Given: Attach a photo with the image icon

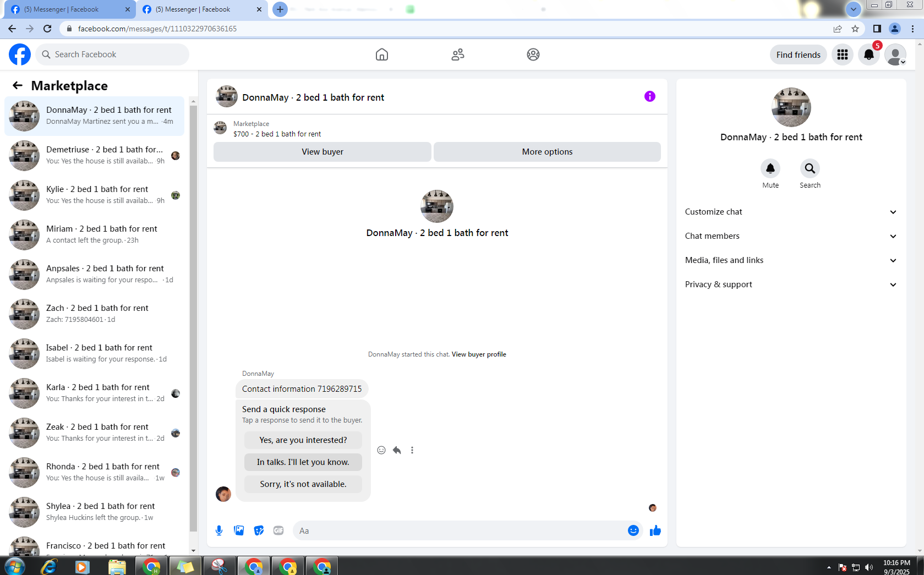Looking at the screenshot, I should (x=239, y=530).
